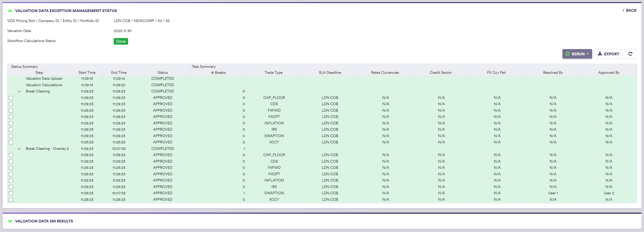Collapse Valuation Data Exception Management Status section

tap(10, 11)
